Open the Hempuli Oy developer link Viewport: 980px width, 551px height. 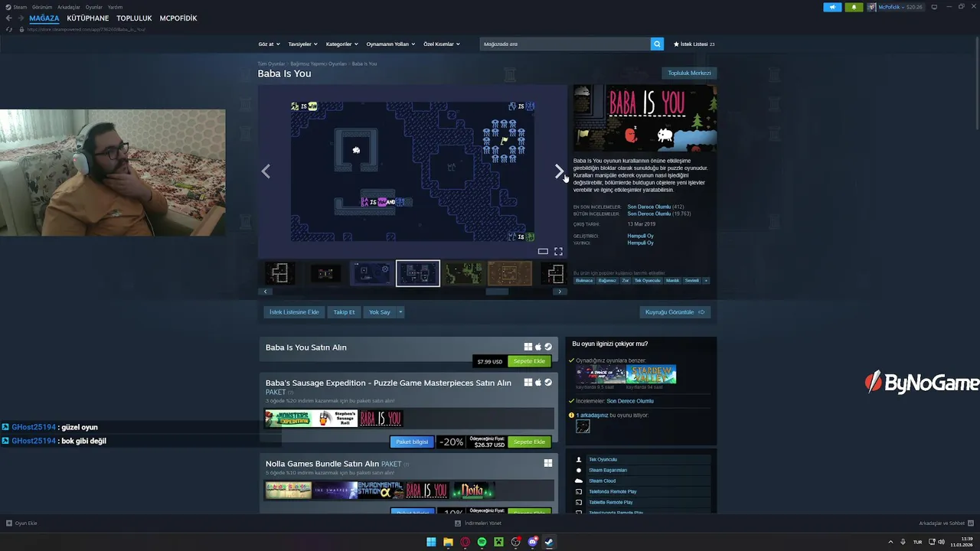tap(640, 236)
